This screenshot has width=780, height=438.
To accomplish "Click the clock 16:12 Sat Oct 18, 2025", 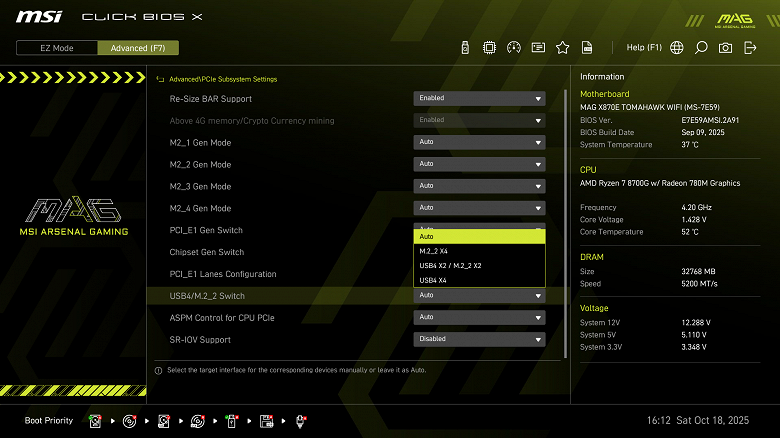I will tap(697, 421).
